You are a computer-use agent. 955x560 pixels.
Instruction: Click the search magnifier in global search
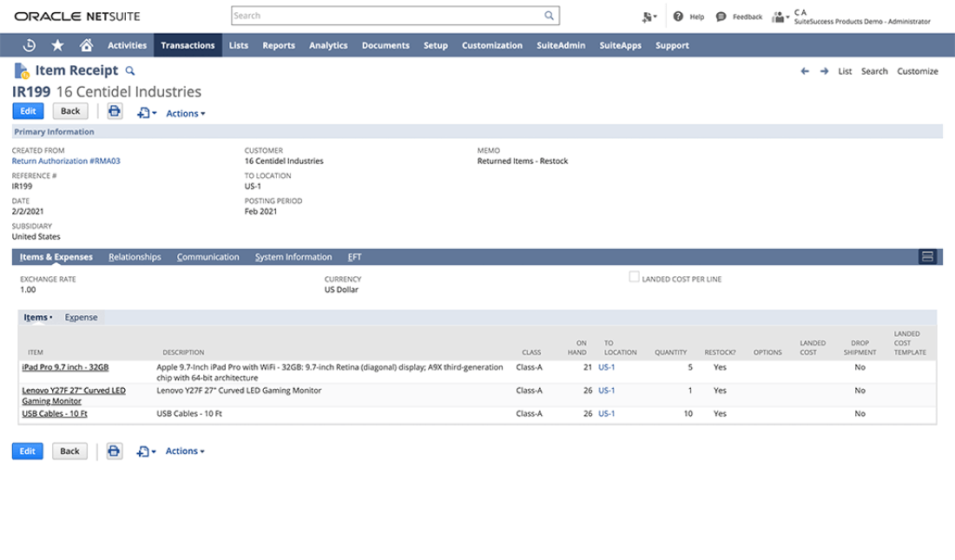[549, 16]
